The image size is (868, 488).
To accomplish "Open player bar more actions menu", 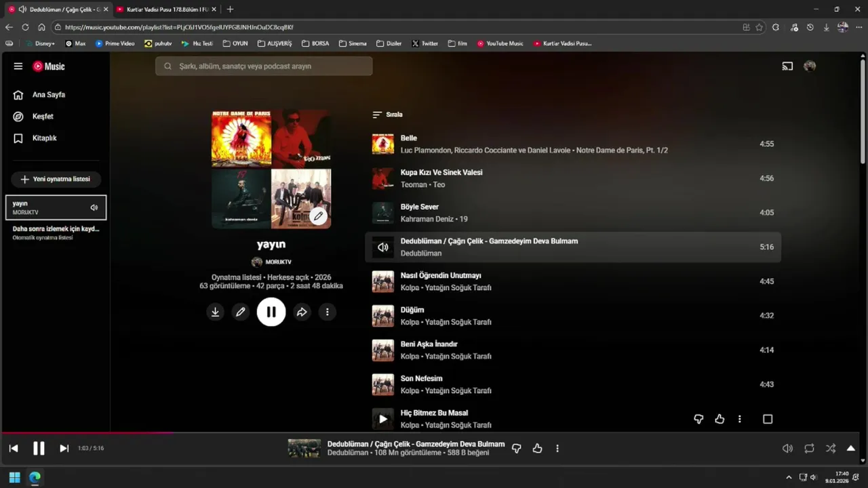I will 557,449.
